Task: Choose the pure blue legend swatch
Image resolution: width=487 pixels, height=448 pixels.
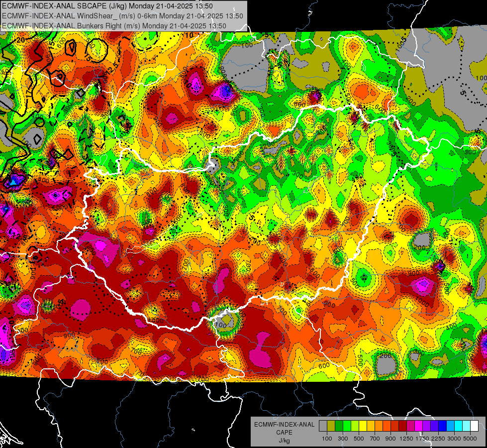Action: click(442, 426)
